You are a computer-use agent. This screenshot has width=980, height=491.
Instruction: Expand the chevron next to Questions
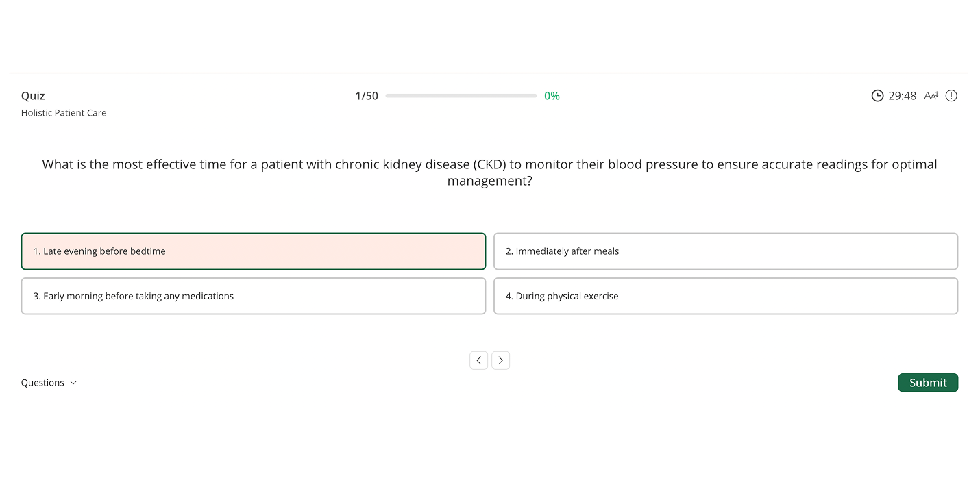click(73, 383)
